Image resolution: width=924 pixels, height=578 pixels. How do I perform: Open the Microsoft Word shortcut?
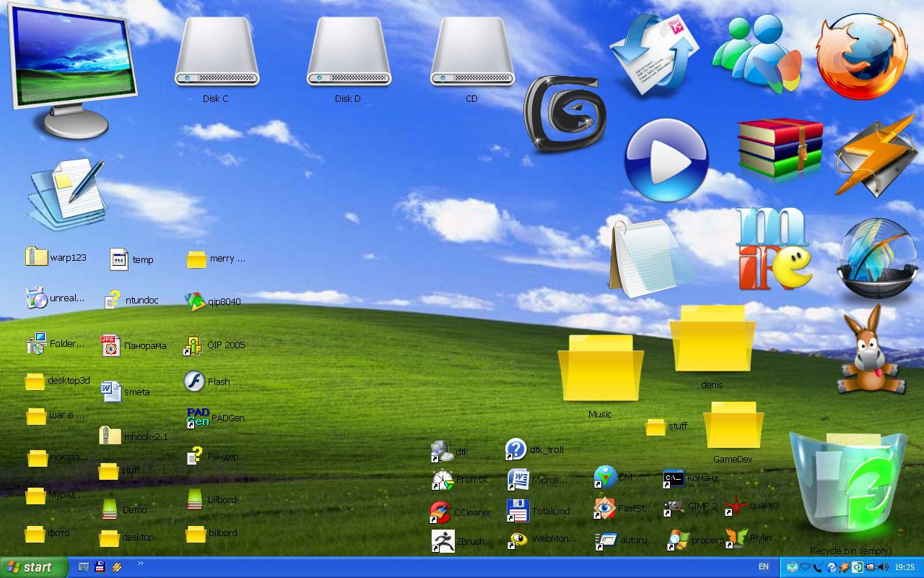(519, 478)
